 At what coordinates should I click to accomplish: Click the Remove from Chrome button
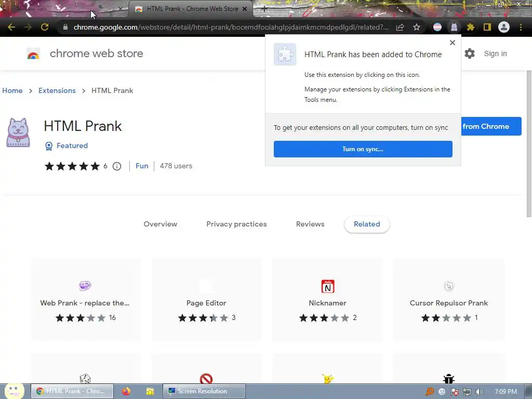click(x=491, y=126)
